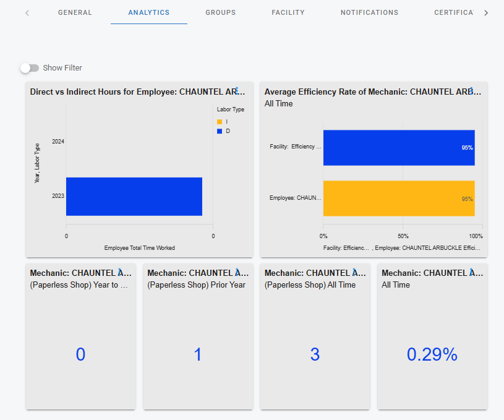Open options icon on Average Efficiency Rate card
Image resolution: width=504 pixels, height=420 pixels.
coord(471,91)
